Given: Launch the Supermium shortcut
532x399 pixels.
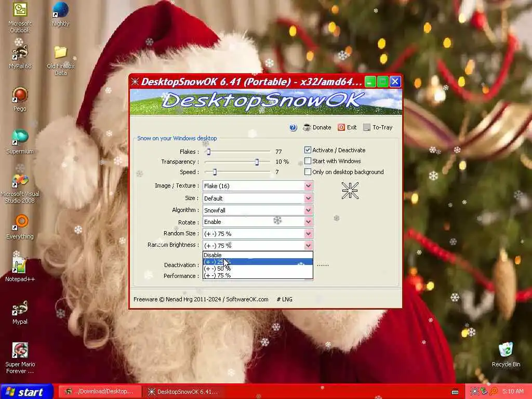Looking at the screenshot, I should (20, 142).
